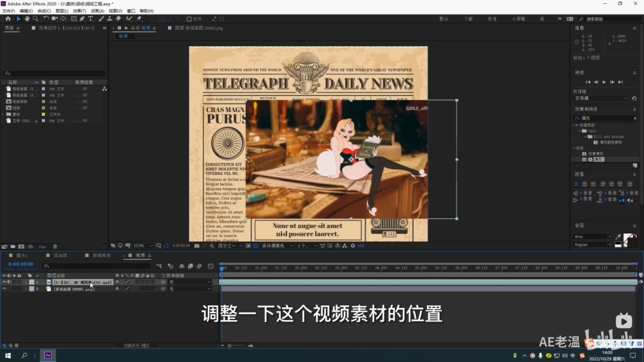Toggle shy switch on layer 2
The height and width of the screenshot is (362, 644).
[117, 289]
